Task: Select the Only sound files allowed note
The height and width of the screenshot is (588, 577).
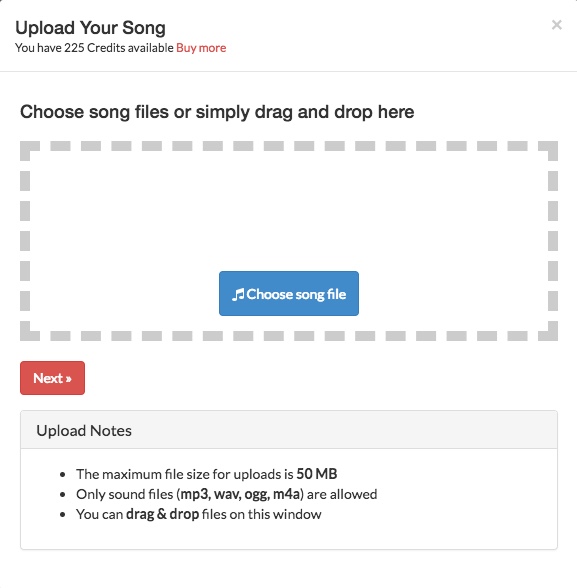Action: [226, 494]
